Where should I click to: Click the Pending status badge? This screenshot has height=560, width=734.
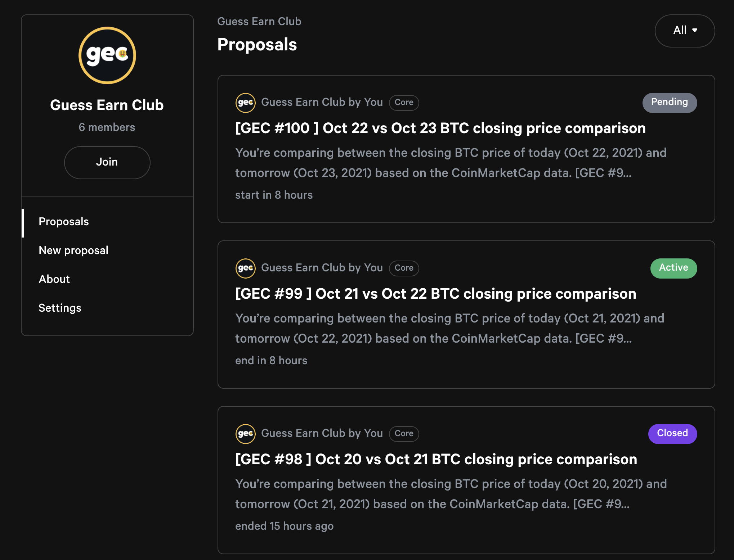669,103
